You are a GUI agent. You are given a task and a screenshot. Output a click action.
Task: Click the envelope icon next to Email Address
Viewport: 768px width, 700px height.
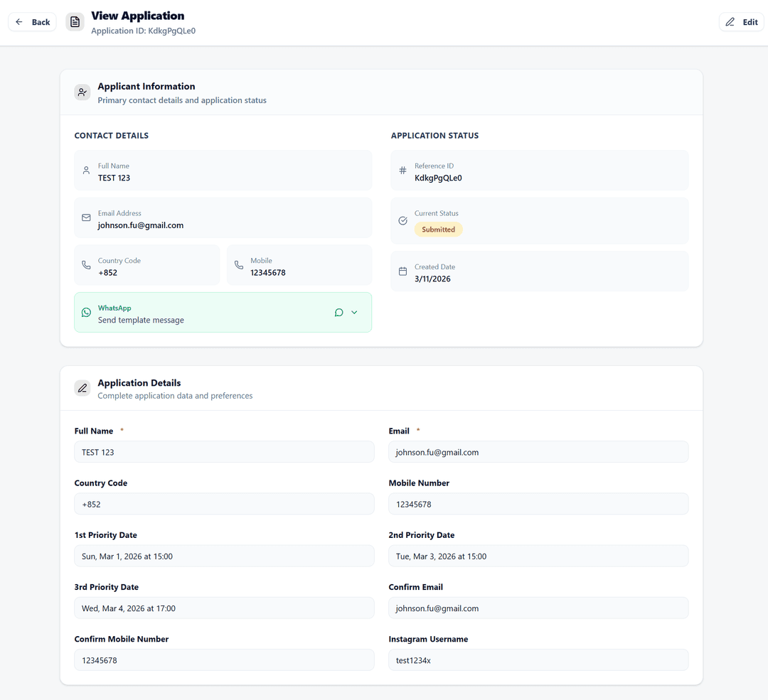click(x=86, y=218)
